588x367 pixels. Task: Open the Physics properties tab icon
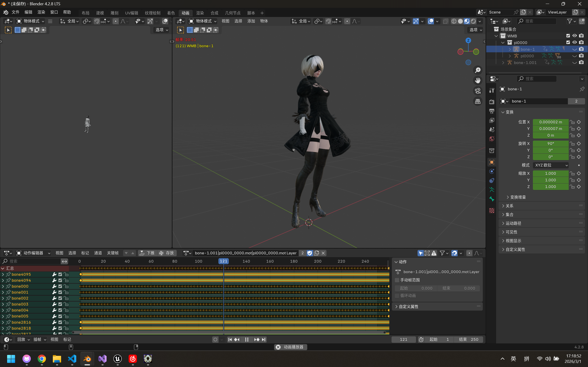pos(492,171)
